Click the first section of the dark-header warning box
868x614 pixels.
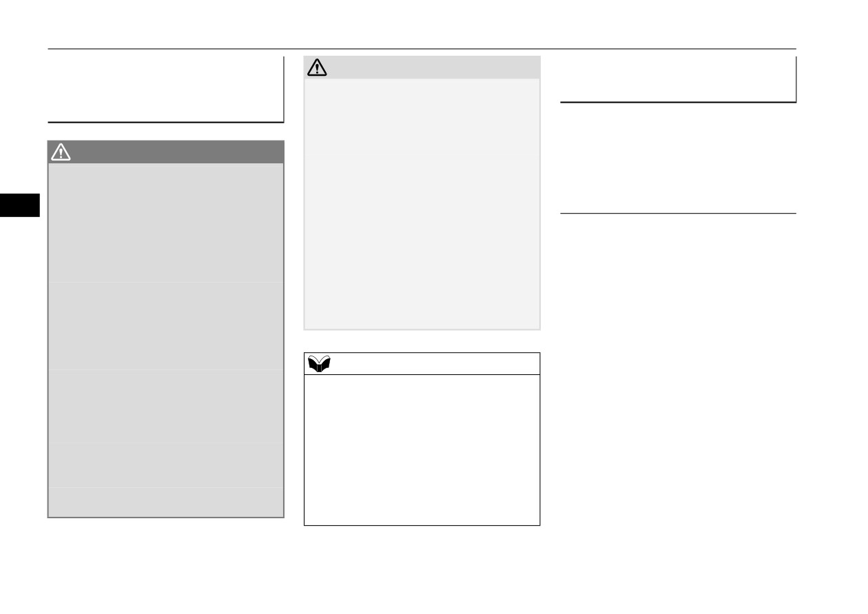click(166, 223)
